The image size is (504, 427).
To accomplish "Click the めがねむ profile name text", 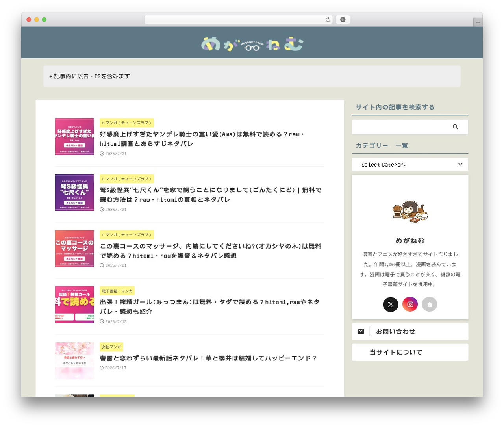I will (x=410, y=241).
